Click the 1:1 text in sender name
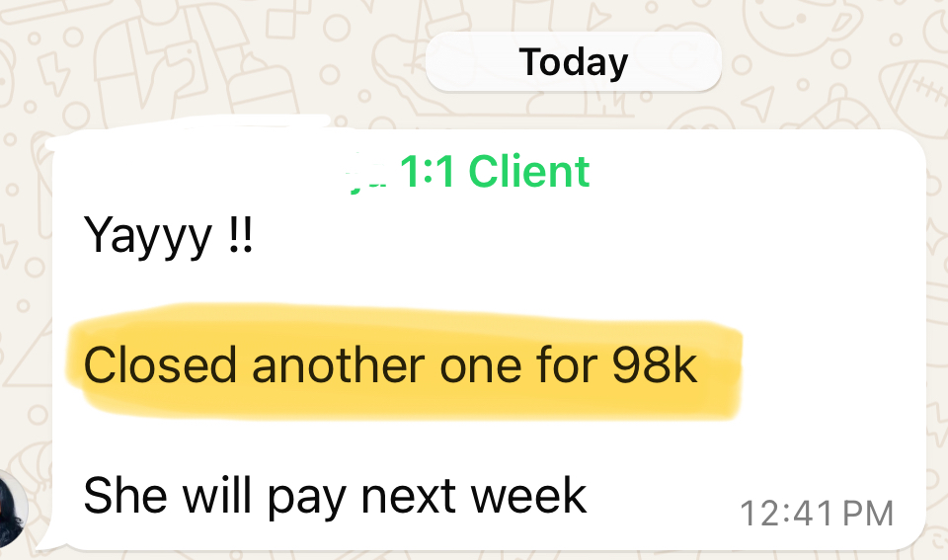Viewport: 948px width, 560px height. (x=427, y=171)
